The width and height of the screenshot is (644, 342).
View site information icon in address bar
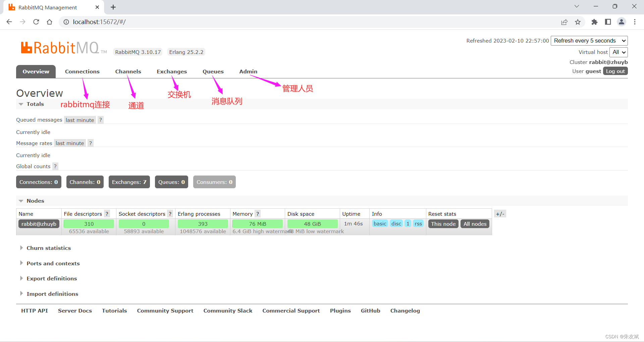coord(66,22)
